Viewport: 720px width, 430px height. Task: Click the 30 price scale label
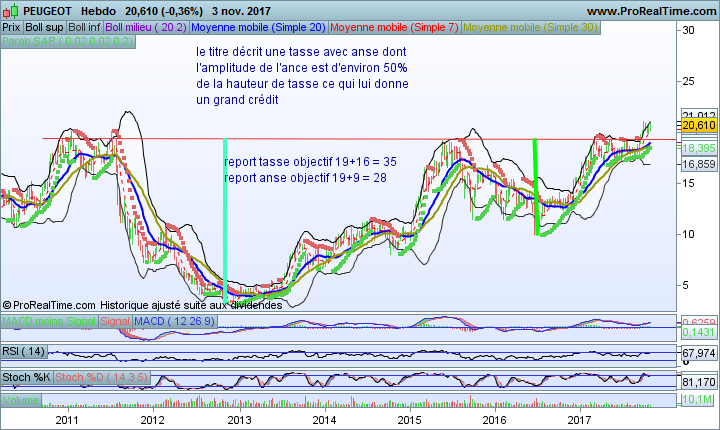688,30
